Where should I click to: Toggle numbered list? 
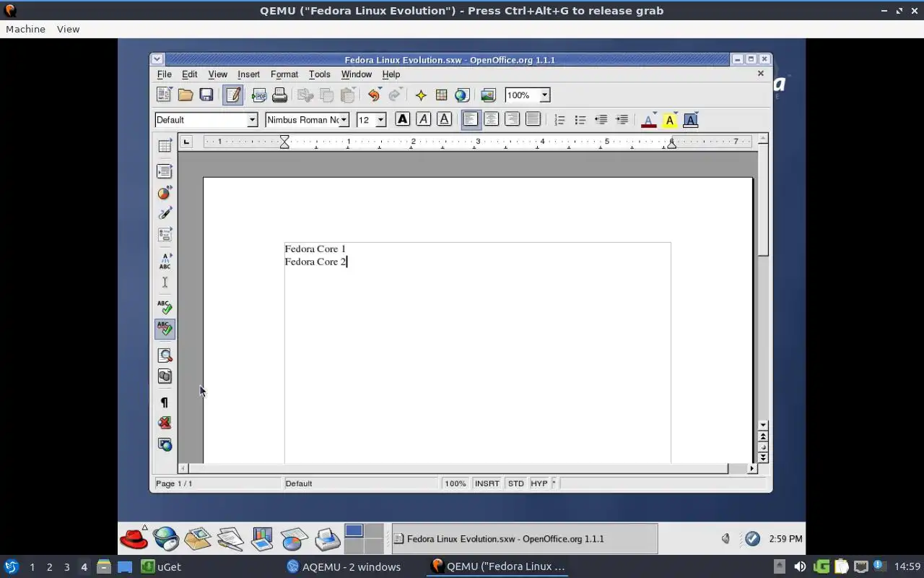tap(559, 119)
